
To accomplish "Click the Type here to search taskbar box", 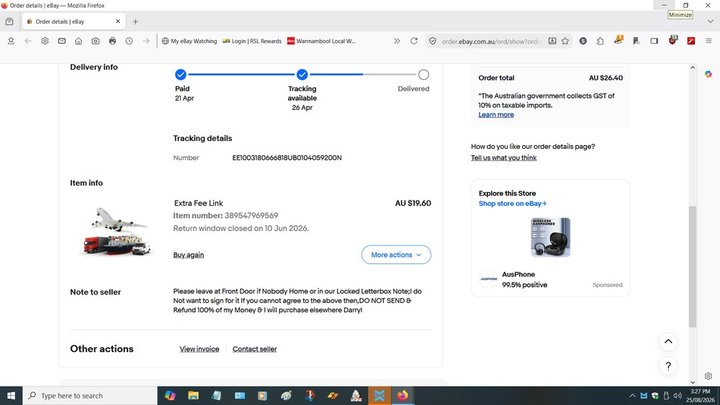I will (x=90, y=395).
